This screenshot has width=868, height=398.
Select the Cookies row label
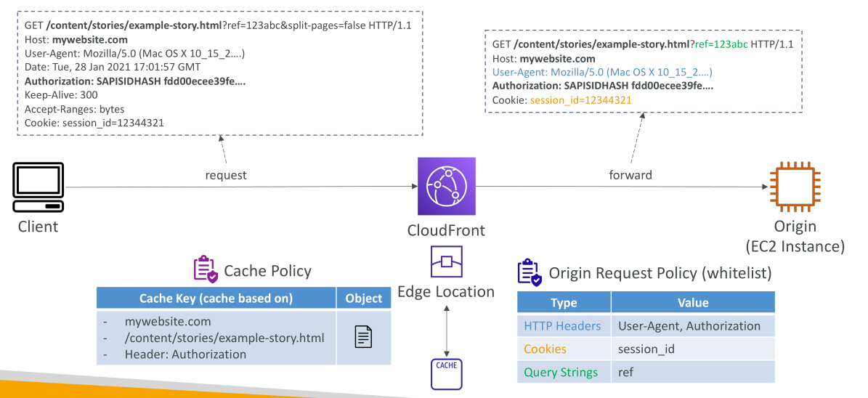(x=545, y=349)
